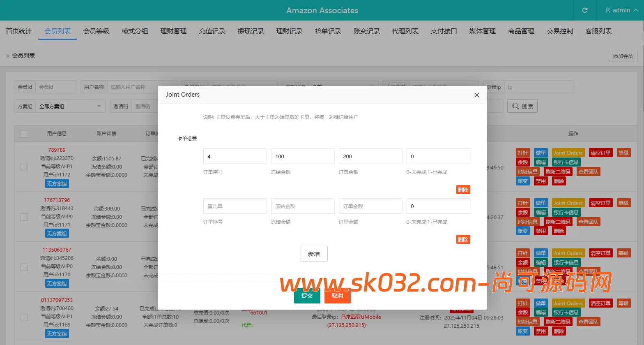
Task: Switch to the 会员等级 tab
Action: 96,31
